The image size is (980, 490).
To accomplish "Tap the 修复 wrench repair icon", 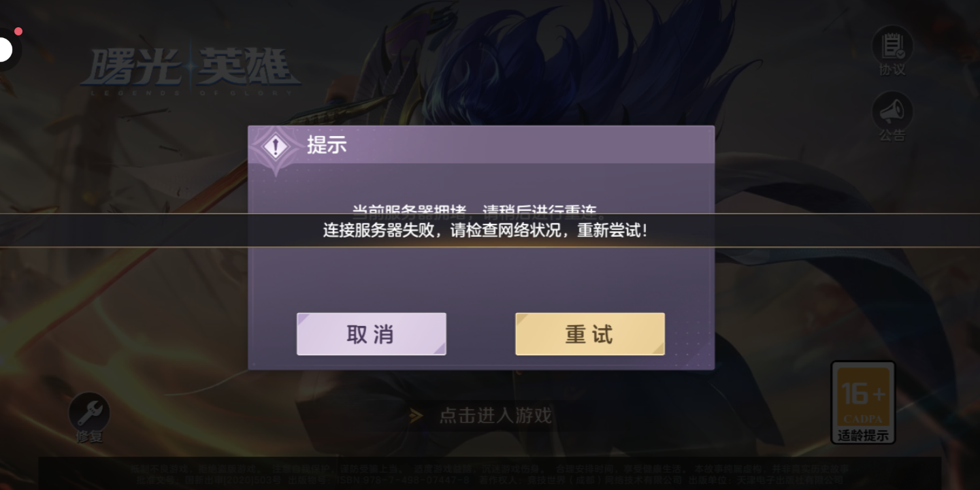I will point(89,412).
